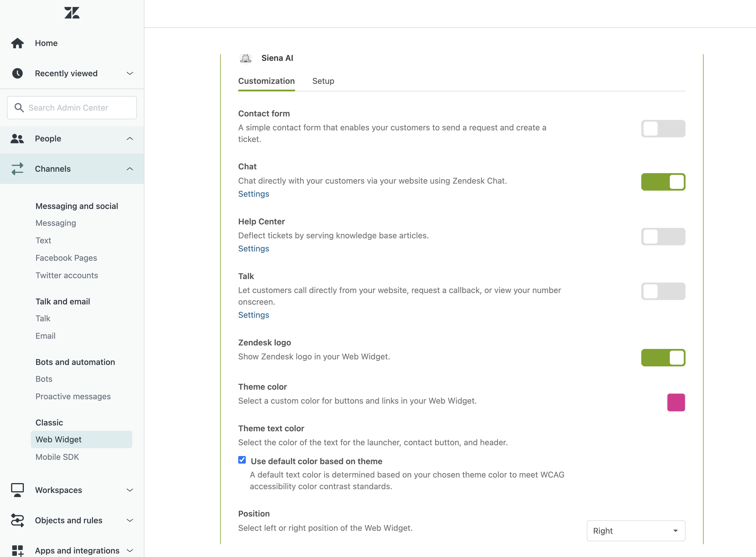Click the Zendesk logo icon

[72, 13]
